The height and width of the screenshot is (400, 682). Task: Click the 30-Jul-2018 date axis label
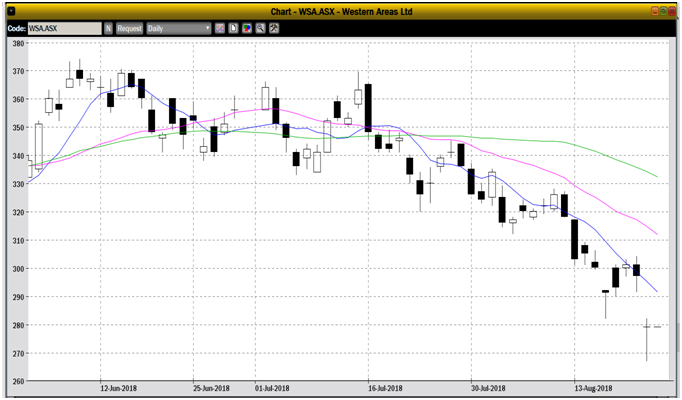tap(488, 388)
